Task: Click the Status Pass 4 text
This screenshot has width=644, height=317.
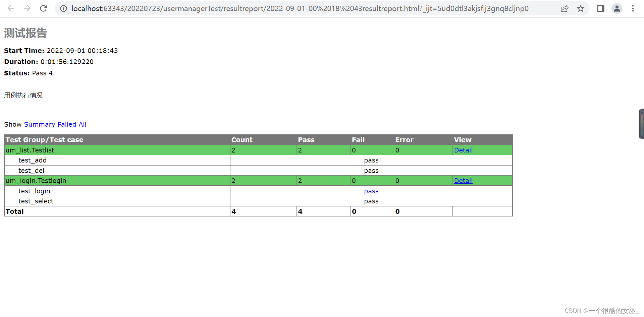Action: 28,73
